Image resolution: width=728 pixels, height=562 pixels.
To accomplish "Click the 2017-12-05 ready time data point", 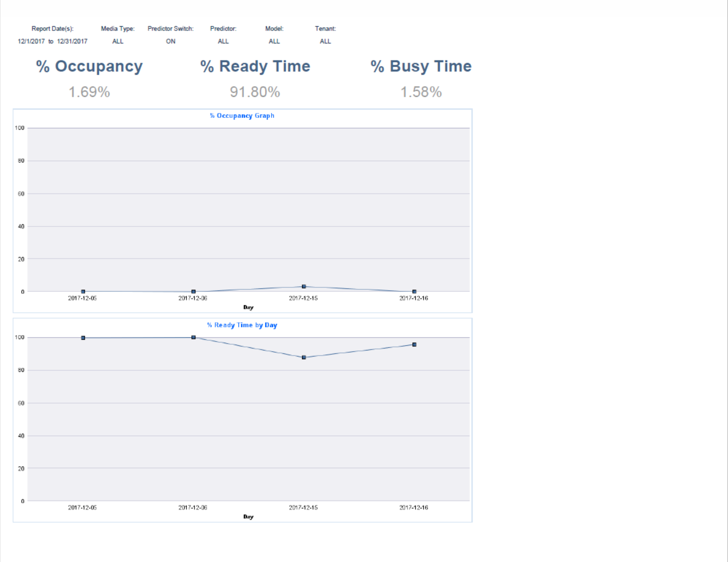I will coord(83,338).
